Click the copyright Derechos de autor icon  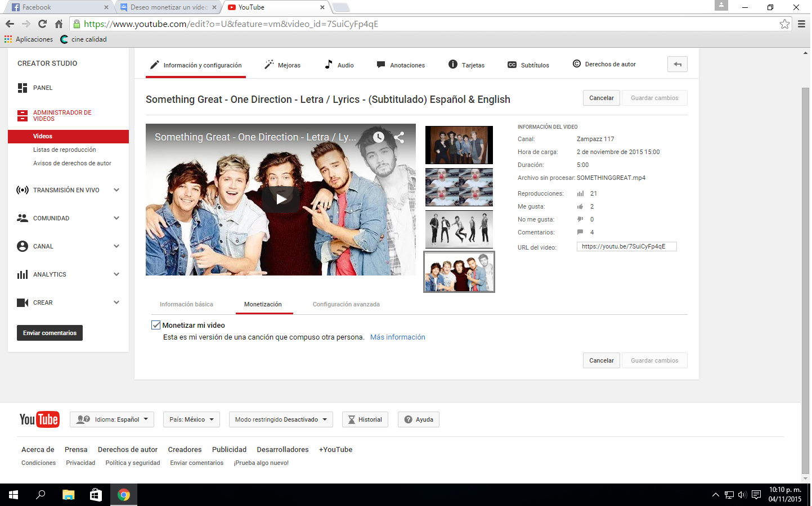click(577, 64)
